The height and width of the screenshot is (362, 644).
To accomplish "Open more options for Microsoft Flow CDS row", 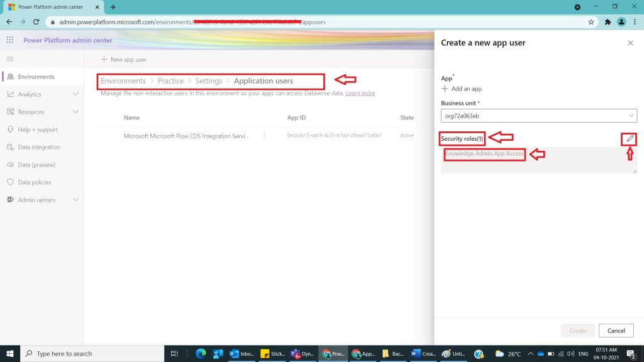I will point(265,135).
